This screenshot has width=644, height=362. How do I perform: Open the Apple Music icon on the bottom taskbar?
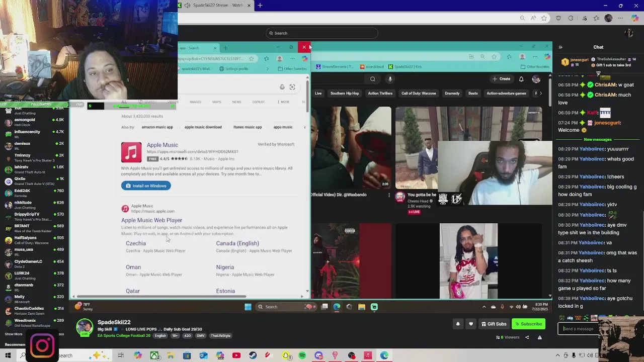367,355
